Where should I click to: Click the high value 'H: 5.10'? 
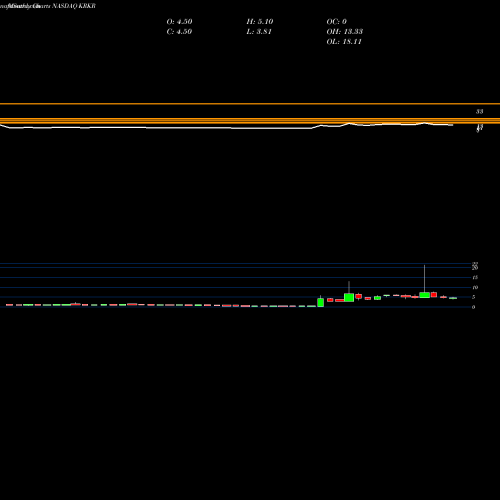tap(260, 22)
